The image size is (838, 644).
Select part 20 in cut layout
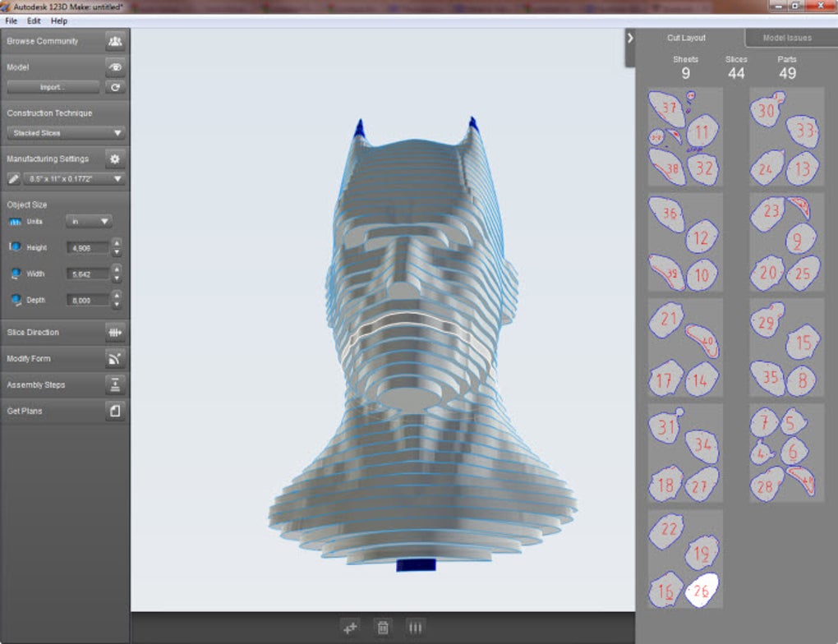pos(767,273)
